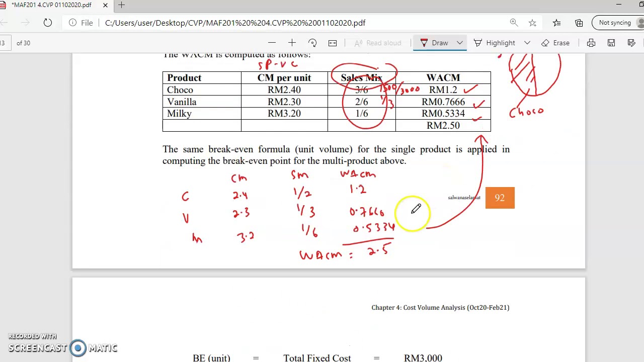Click the RM2.30 CM per unit cell
This screenshot has height=362, width=644.
click(284, 102)
